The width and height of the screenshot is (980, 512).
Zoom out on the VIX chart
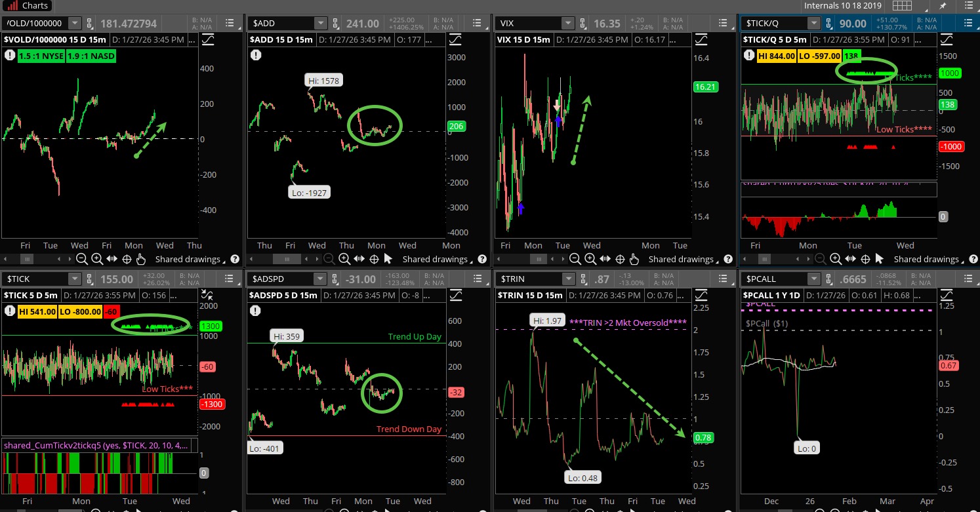573,259
